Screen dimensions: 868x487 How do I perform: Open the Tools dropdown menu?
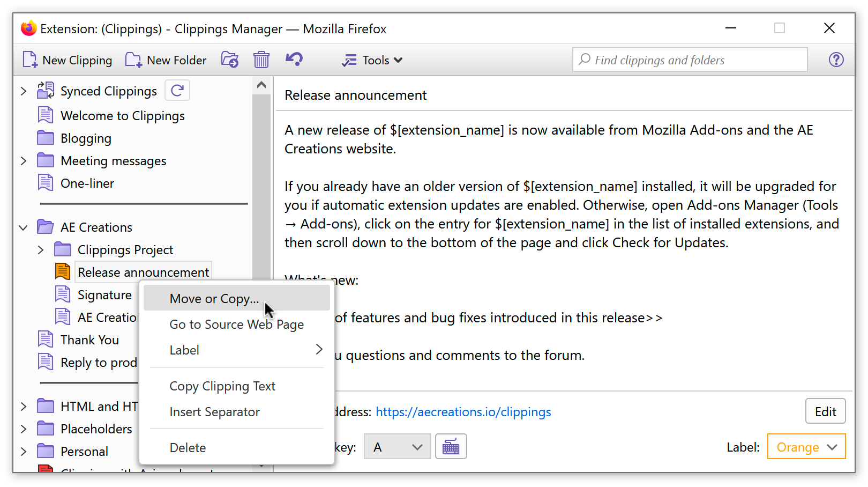[372, 60]
